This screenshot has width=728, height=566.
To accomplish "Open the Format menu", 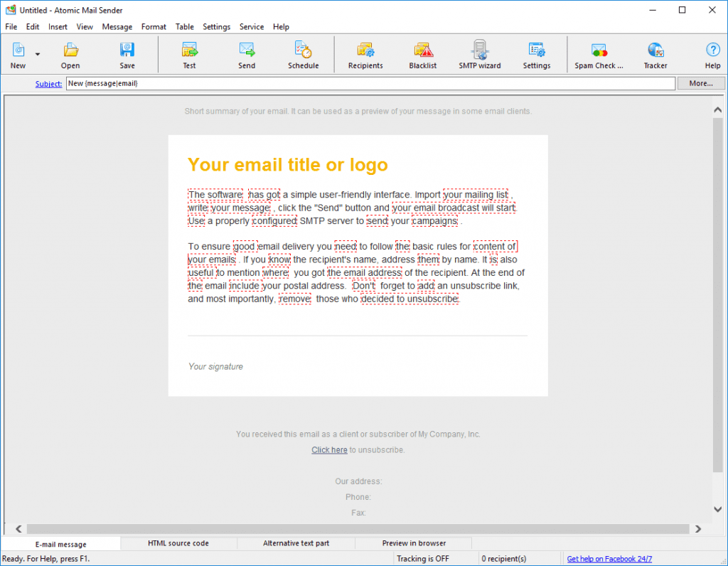I will (x=154, y=26).
